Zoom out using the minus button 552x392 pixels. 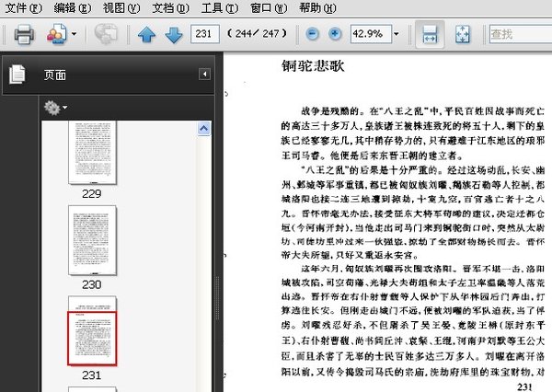coord(313,34)
